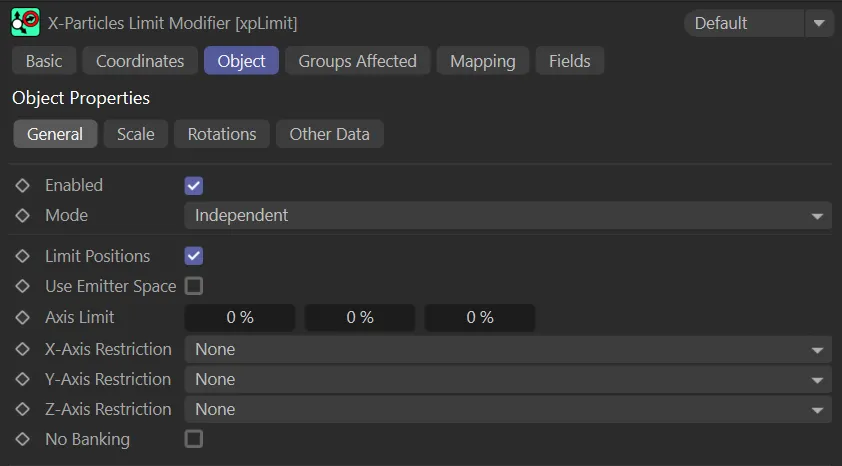
Task: Click the X-Particles Limit Modifier icon
Action: tap(25, 22)
